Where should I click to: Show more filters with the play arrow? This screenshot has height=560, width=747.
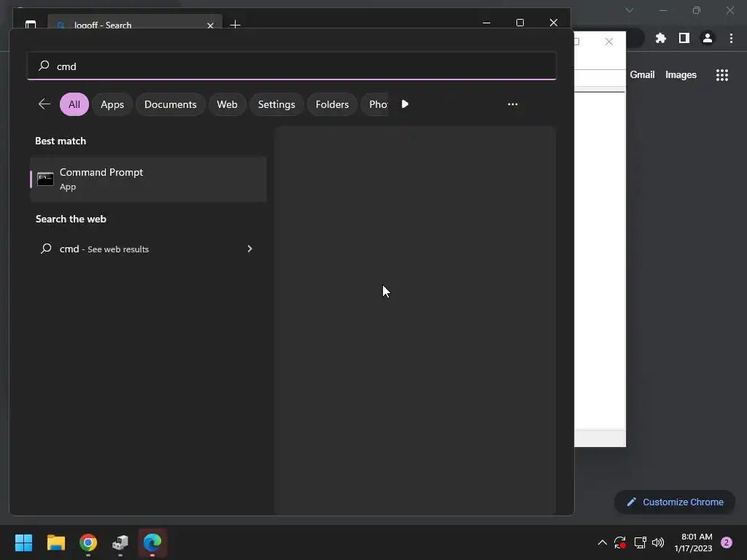click(x=405, y=104)
